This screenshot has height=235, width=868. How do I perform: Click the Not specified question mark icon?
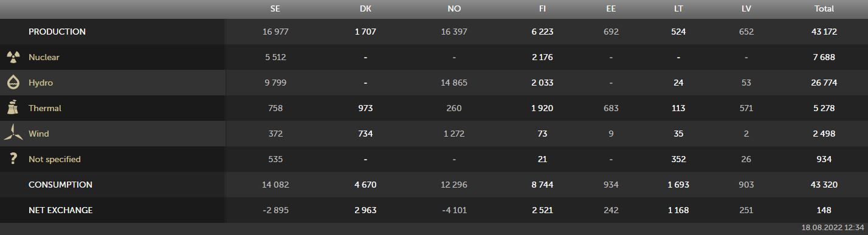click(x=13, y=159)
